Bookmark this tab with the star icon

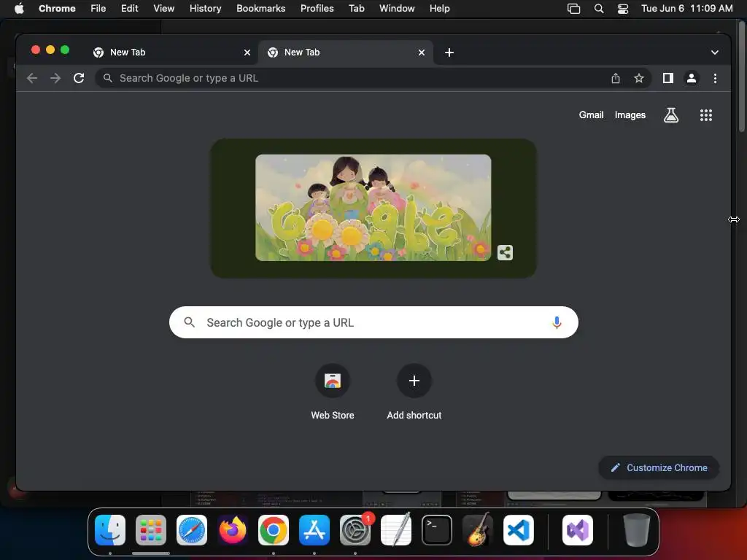[x=639, y=78]
